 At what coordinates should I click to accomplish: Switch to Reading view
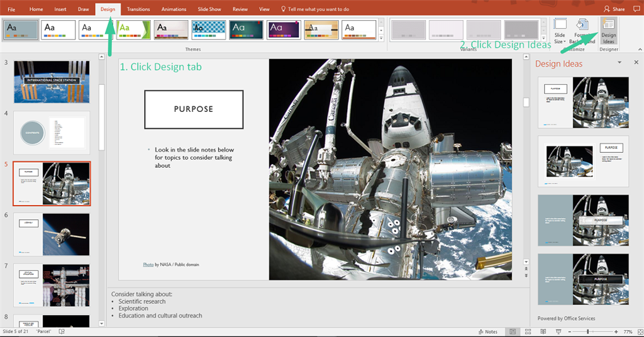(x=543, y=332)
